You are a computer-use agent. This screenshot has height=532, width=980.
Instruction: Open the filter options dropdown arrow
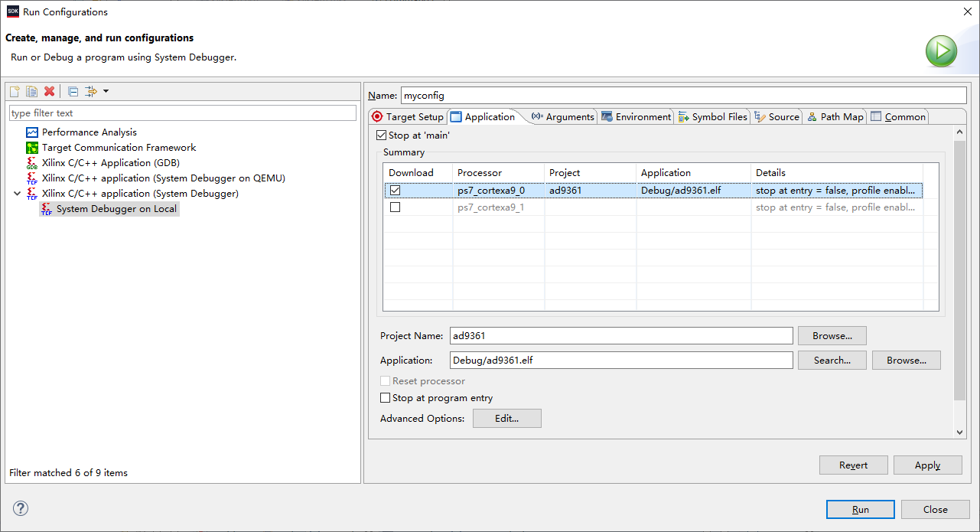click(x=106, y=91)
